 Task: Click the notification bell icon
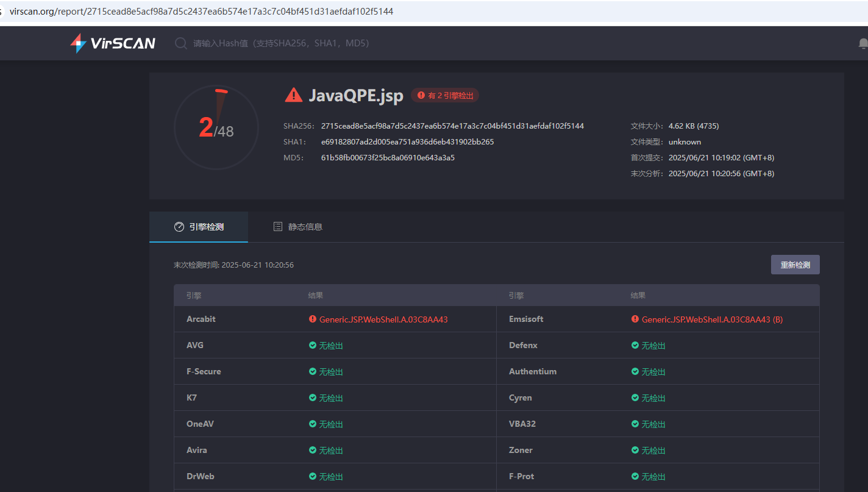(863, 43)
